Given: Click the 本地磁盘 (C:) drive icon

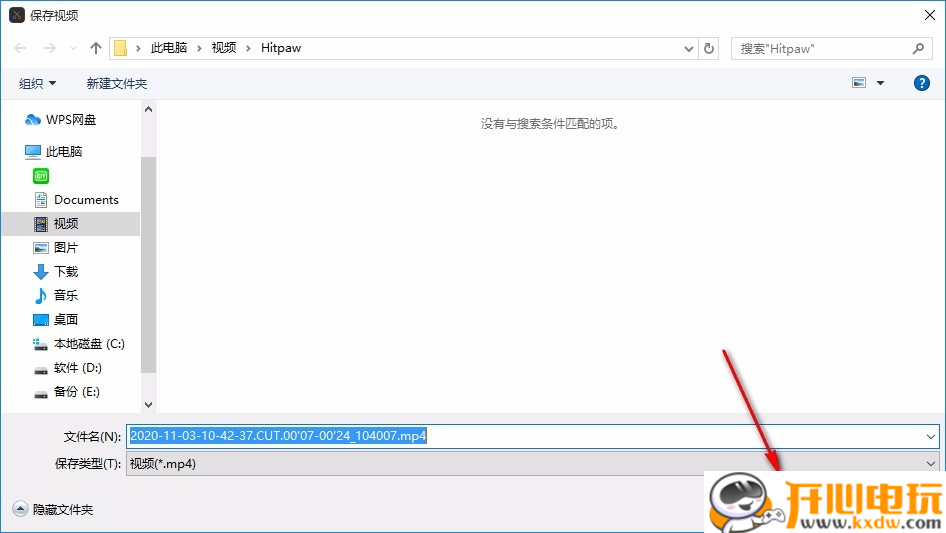Looking at the screenshot, I should 40,344.
